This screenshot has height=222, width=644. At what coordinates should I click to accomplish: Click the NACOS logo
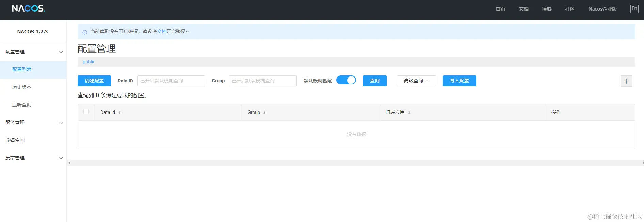point(28,8)
